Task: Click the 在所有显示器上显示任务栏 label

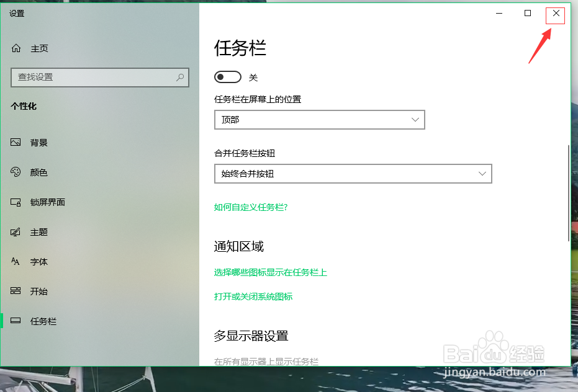Action: (266, 362)
